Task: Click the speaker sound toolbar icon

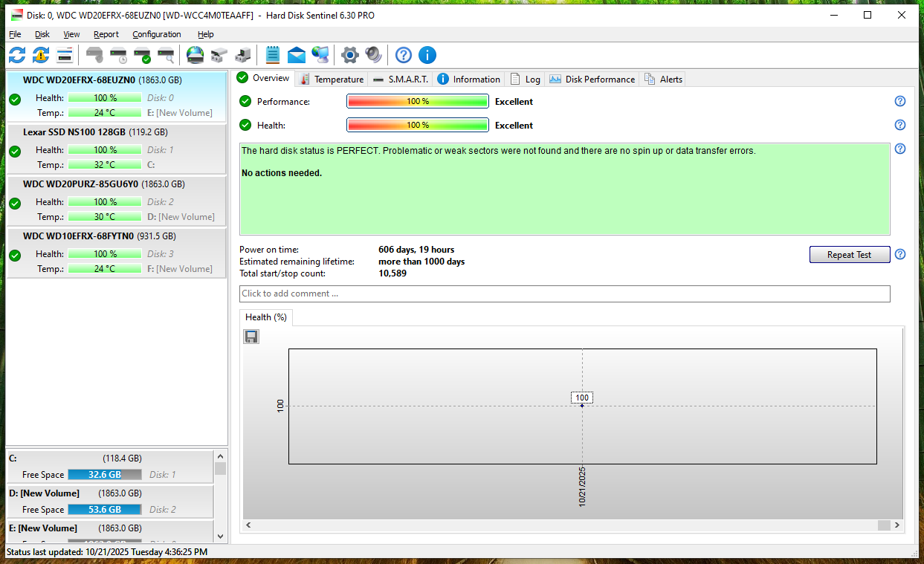Action: click(x=373, y=55)
